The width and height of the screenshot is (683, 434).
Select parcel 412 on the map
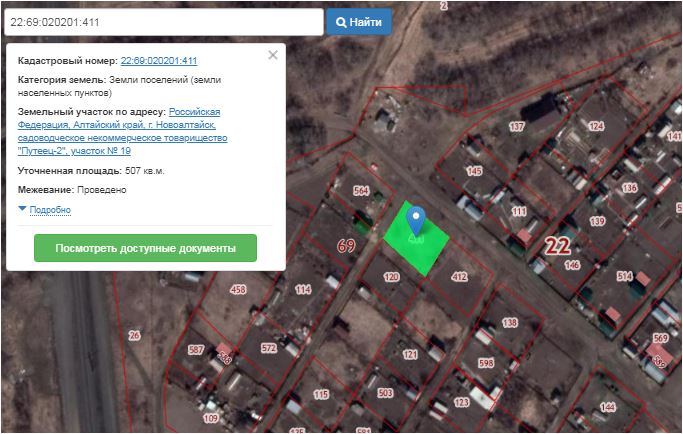point(459,276)
